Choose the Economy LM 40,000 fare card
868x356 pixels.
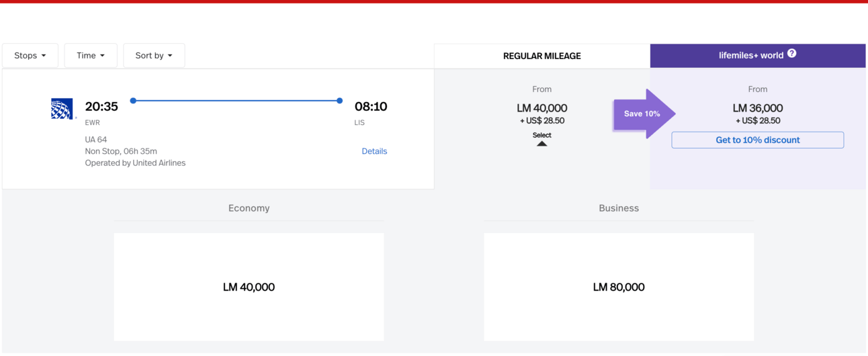coord(249,287)
